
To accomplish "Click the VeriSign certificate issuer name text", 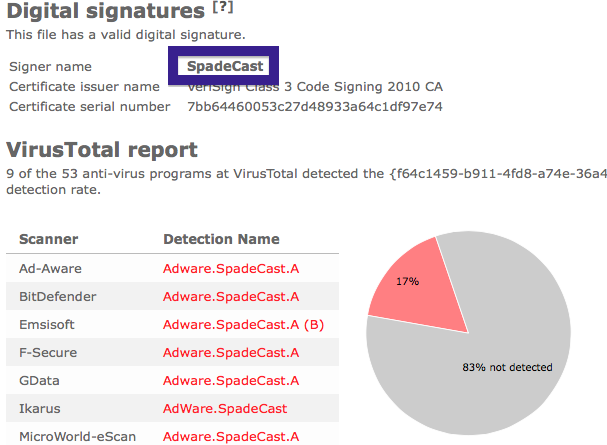I will 315,86.
